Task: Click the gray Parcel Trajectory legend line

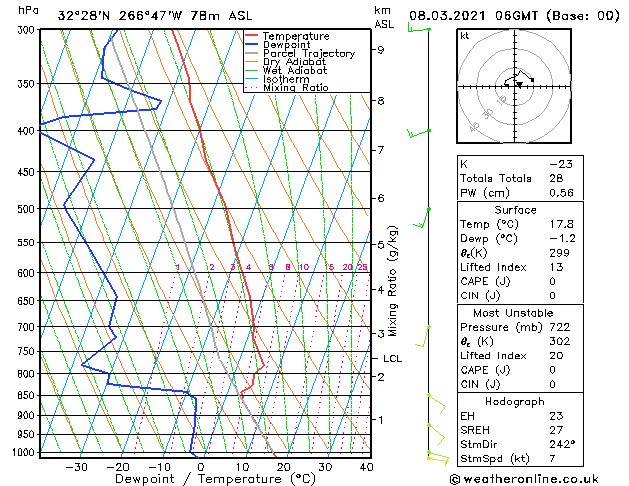Action: [251, 53]
